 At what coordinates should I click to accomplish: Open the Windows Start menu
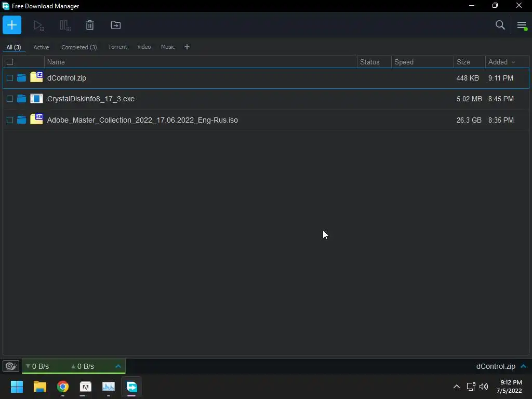click(x=17, y=387)
